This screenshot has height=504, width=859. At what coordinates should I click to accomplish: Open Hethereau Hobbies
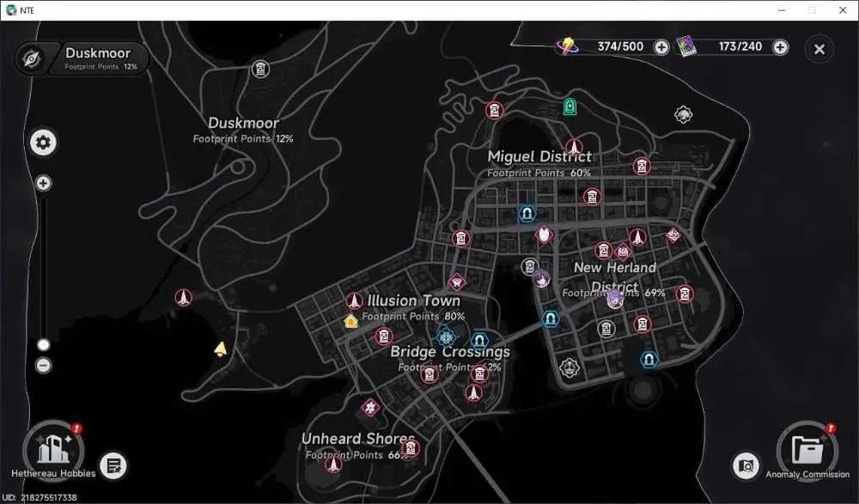coord(53,450)
